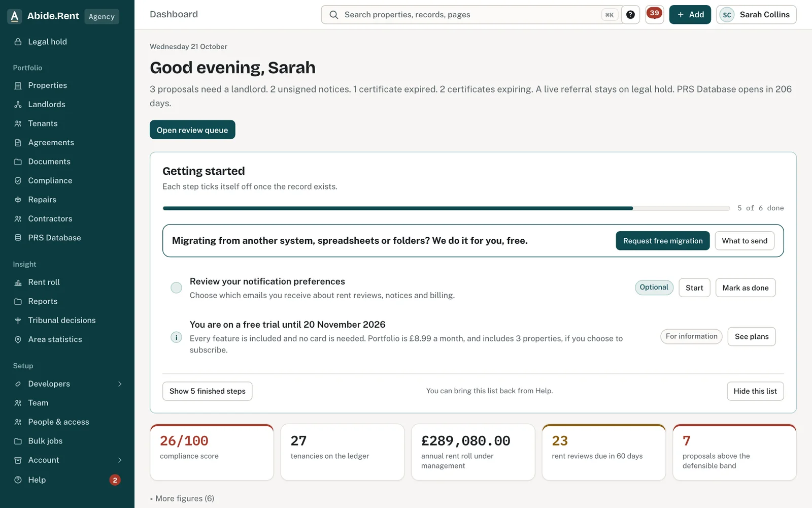
Task: Click the free trial info icon
Action: pos(176,337)
